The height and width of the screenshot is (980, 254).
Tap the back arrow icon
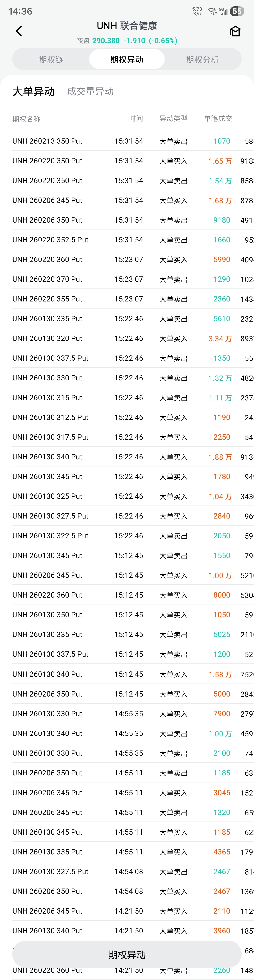coord(19,31)
